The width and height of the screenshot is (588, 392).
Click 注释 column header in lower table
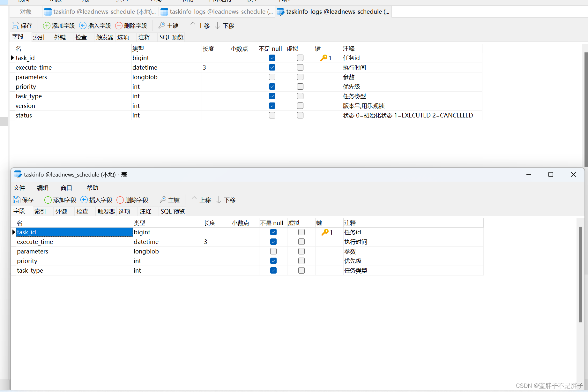click(x=413, y=223)
